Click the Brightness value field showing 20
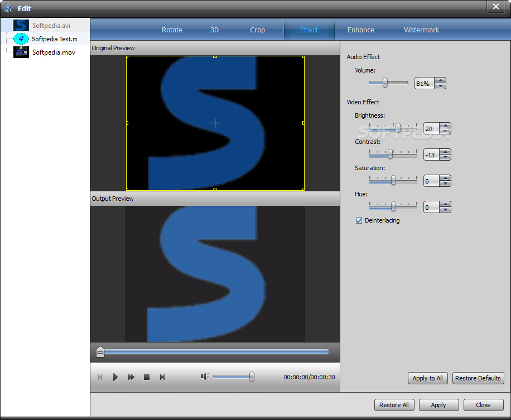 431,128
